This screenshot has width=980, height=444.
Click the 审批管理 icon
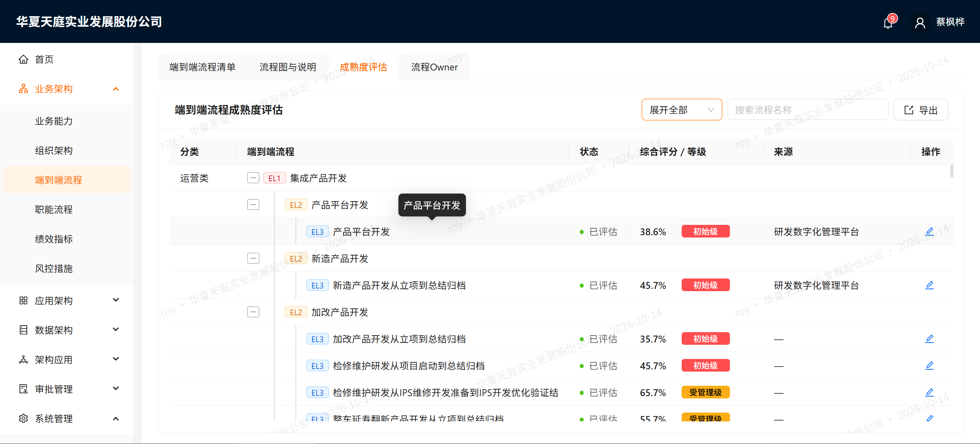23,389
